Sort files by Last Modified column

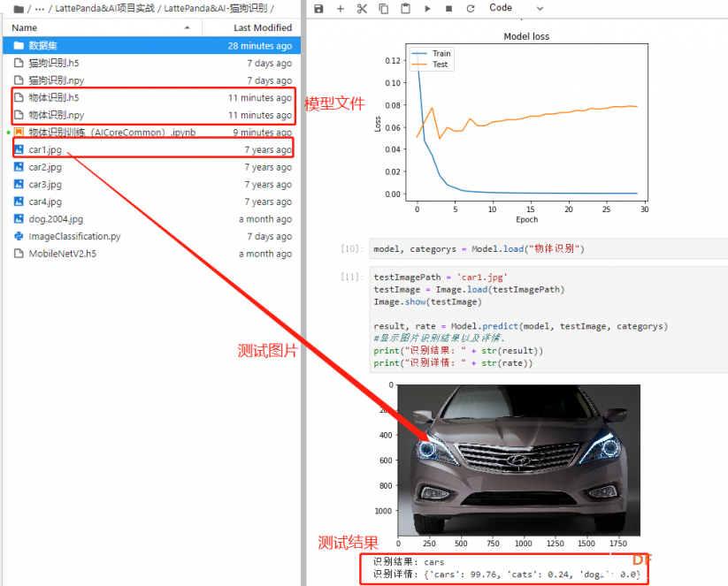coord(251,27)
